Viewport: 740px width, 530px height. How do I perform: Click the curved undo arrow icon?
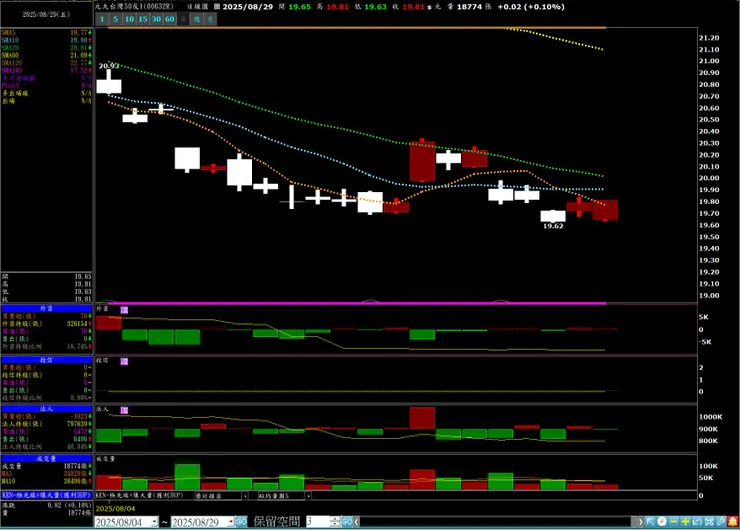coord(697,522)
